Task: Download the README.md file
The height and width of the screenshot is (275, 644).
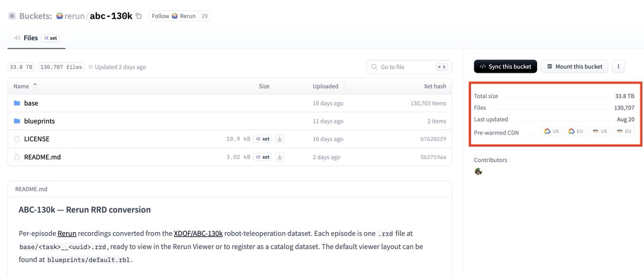Action: pos(280,157)
